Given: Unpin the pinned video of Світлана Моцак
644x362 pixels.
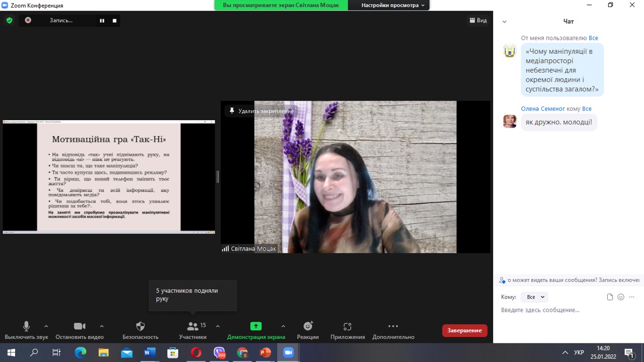Looking at the screenshot, I should pyautogui.click(x=262, y=111).
